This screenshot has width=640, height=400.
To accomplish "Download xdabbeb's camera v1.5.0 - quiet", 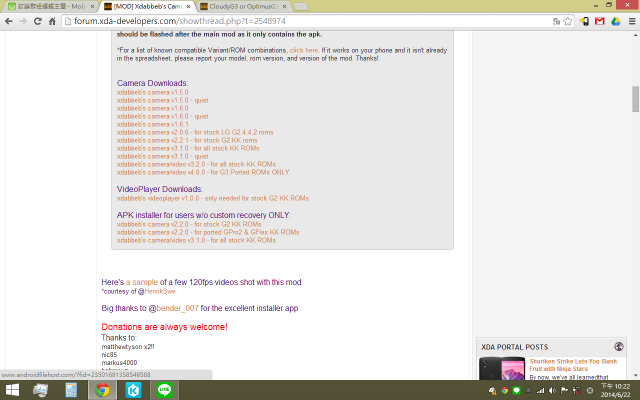I will (x=162, y=100).
